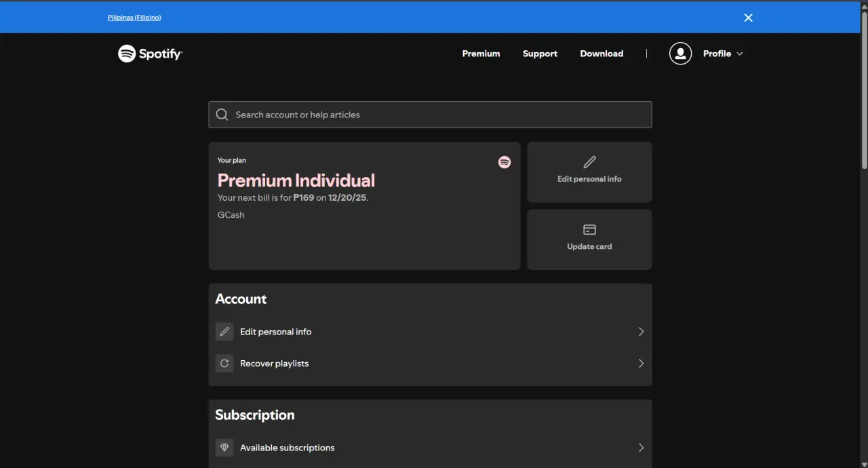Viewport: 868px width, 468px height.
Task: Open the Download menu item
Action: click(601, 54)
